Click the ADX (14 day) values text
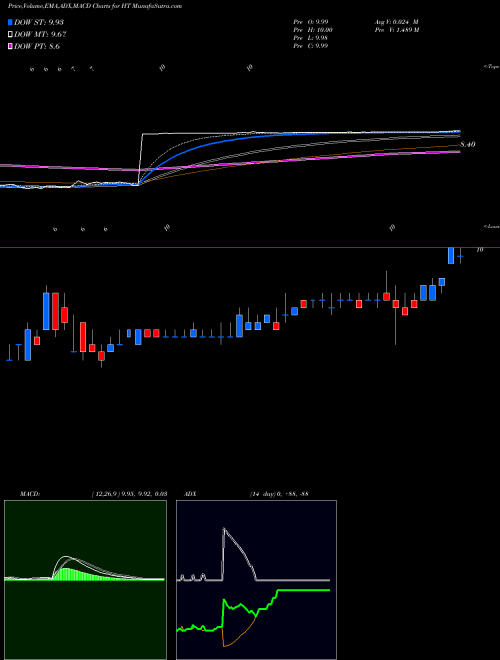The image size is (500, 660). [x=279, y=493]
